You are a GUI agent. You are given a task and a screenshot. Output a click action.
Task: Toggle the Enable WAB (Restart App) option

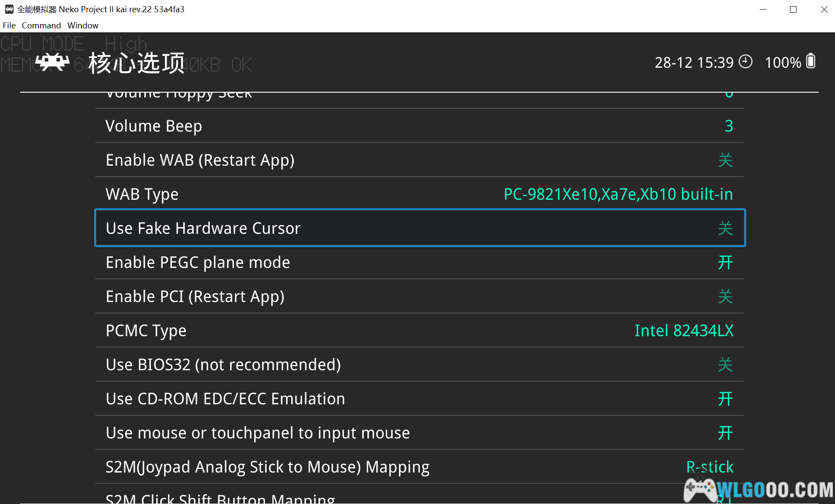pyautogui.click(x=419, y=160)
